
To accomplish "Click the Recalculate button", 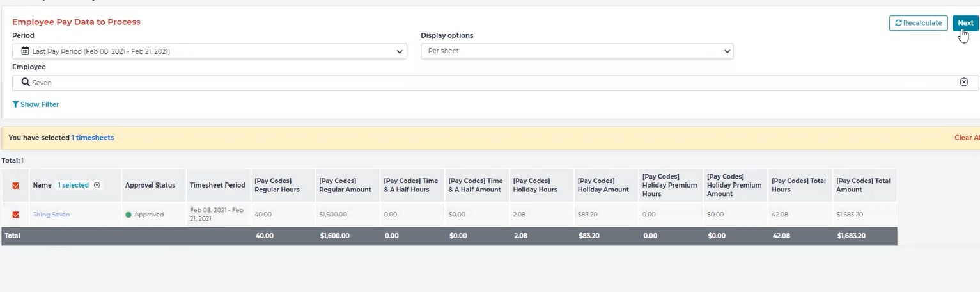I will tap(918, 23).
